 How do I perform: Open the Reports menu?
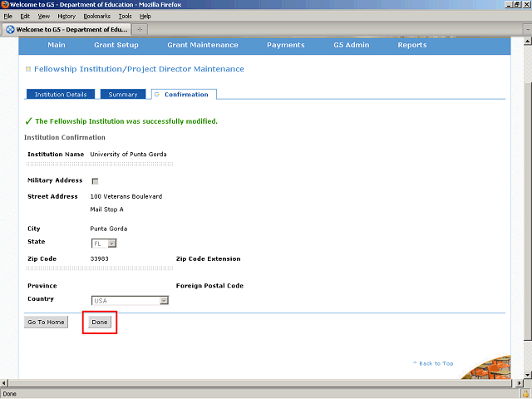412,45
